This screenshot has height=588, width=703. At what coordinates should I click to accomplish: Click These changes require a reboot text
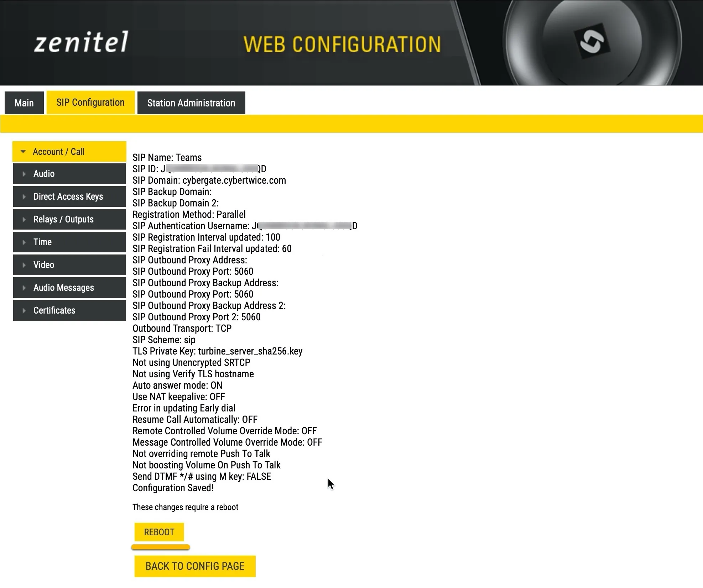coord(185,507)
